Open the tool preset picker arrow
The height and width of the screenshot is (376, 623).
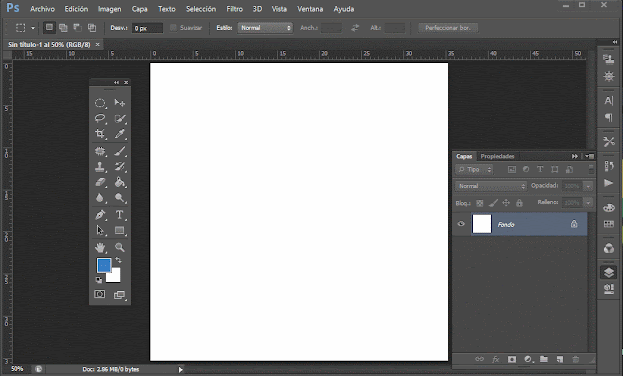[x=33, y=28]
